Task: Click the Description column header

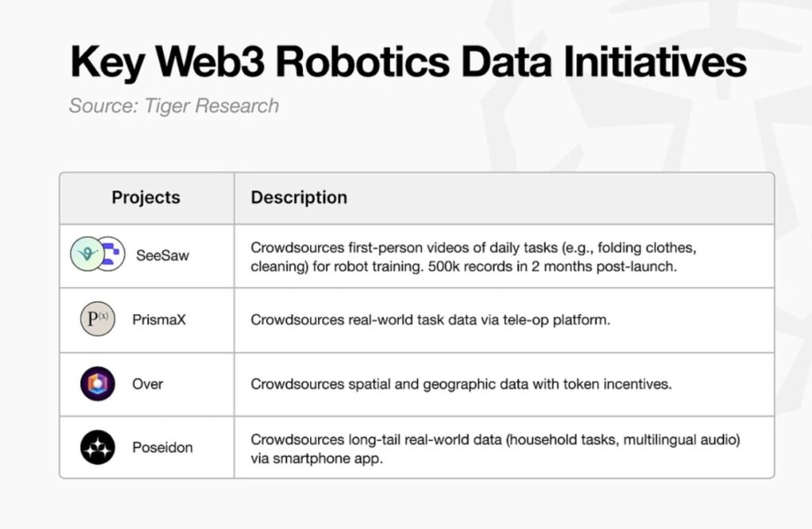Action: [x=299, y=197]
